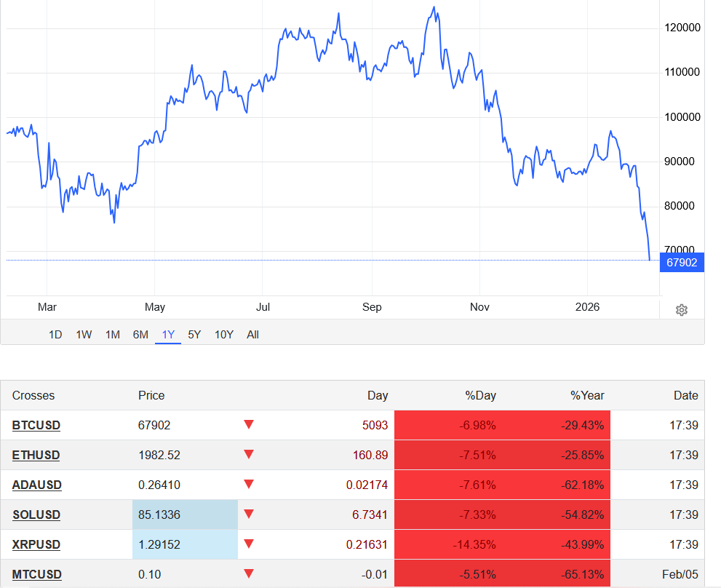This screenshot has width=721, height=588.
Task: Open the XRPUSD cross link
Action: [36, 544]
